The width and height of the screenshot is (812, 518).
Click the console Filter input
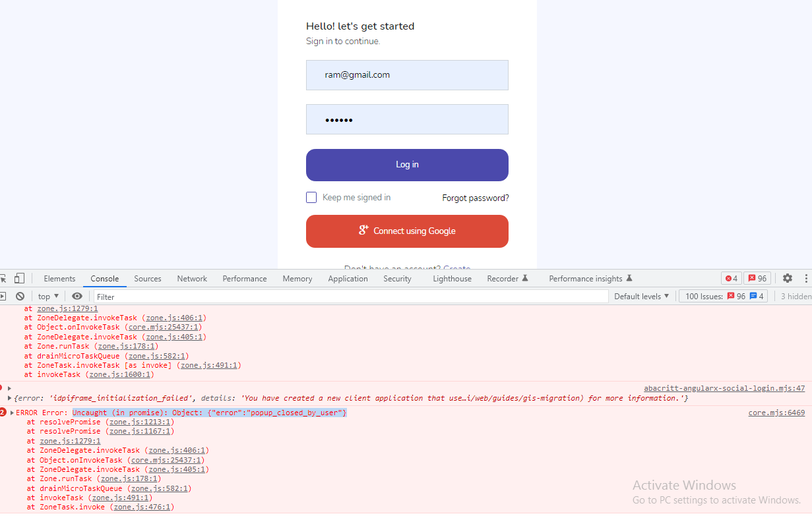click(x=351, y=297)
